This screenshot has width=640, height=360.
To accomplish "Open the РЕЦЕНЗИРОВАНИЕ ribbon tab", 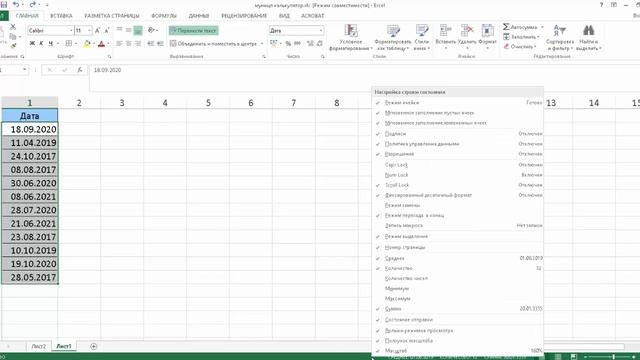I will pos(244,16).
